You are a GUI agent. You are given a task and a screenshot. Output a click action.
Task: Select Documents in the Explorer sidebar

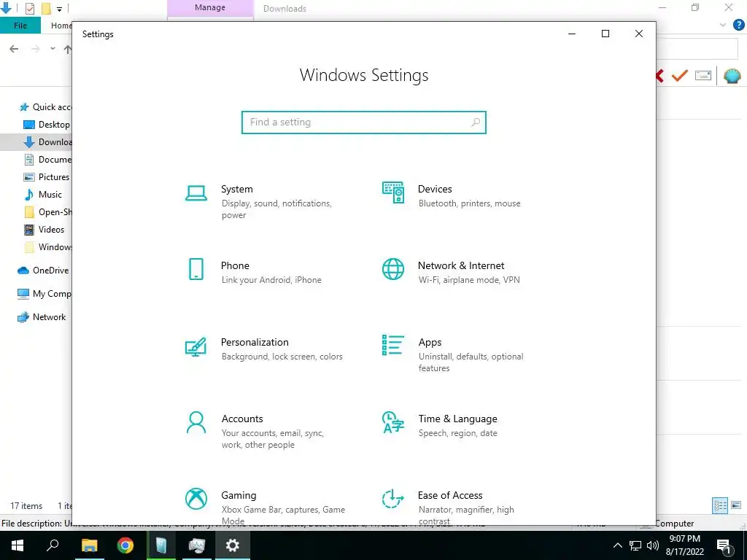coord(47,160)
